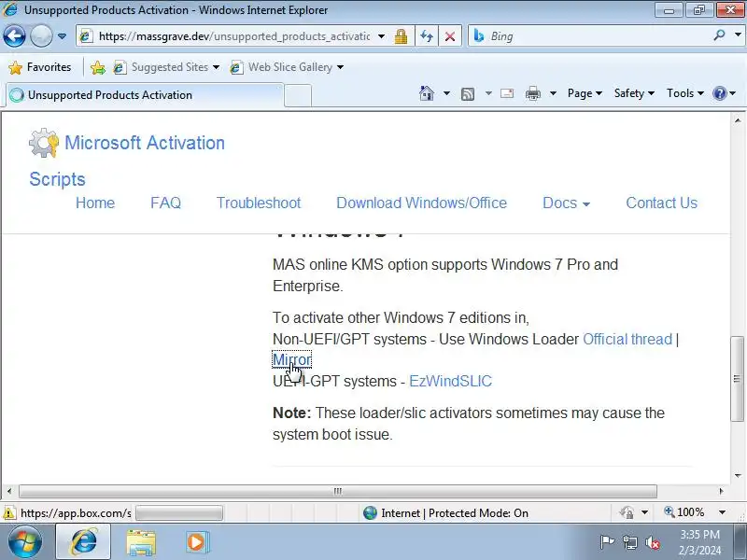Open the Windows Start button
747x560 pixels.
25,542
